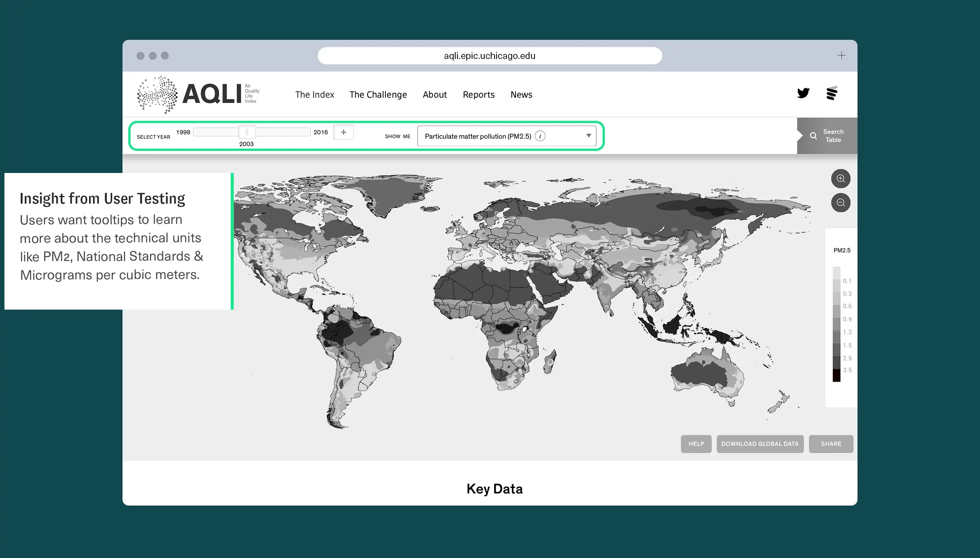Click the Share button
The height and width of the screenshot is (558, 980).
click(831, 444)
